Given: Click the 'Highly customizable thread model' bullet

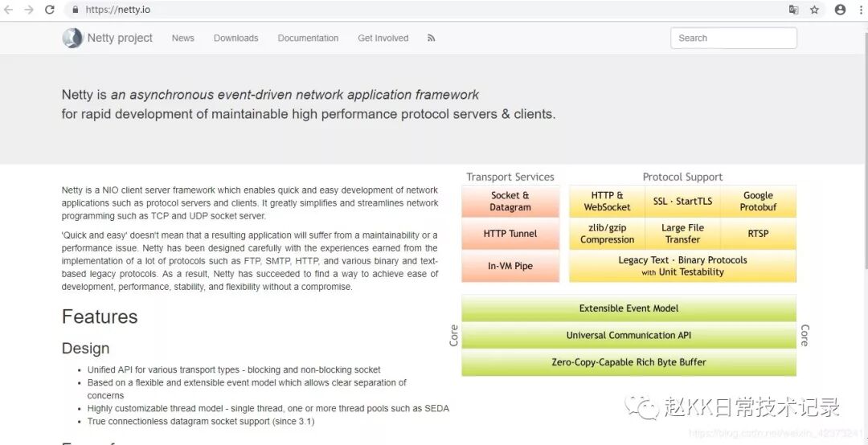Looking at the screenshot, I should 268,409.
